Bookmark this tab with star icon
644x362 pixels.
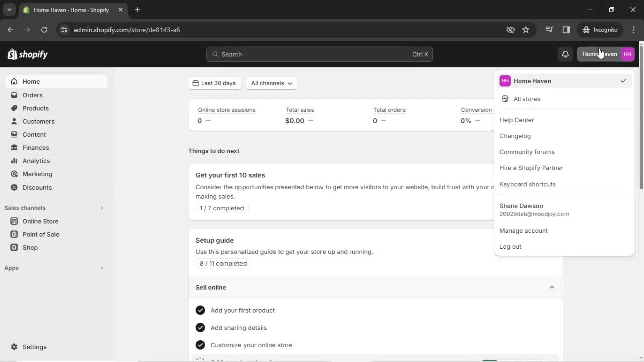(526, 30)
